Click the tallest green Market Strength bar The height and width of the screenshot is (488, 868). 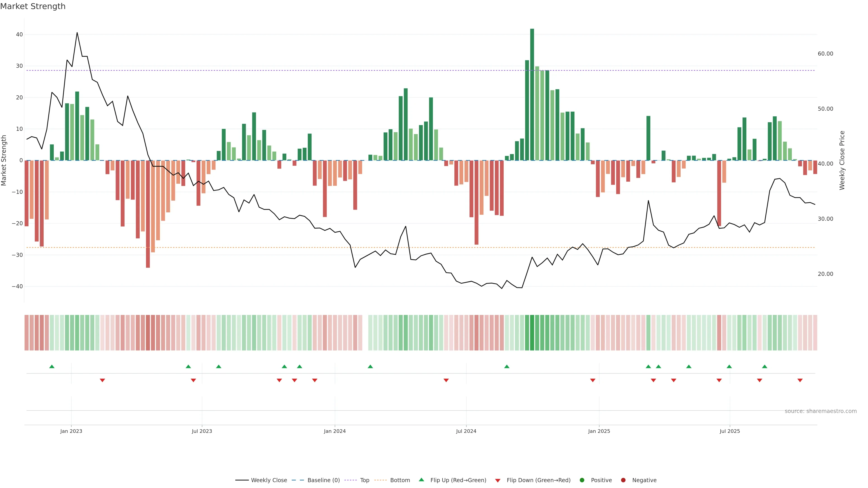coord(532,94)
